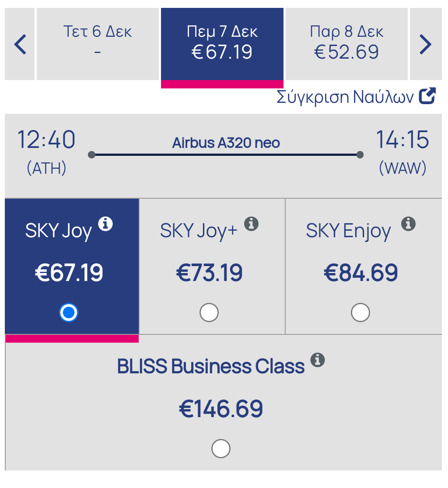448x488 pixels.
Task: Select the SKY Joy radio button
Action: [69, 312]
